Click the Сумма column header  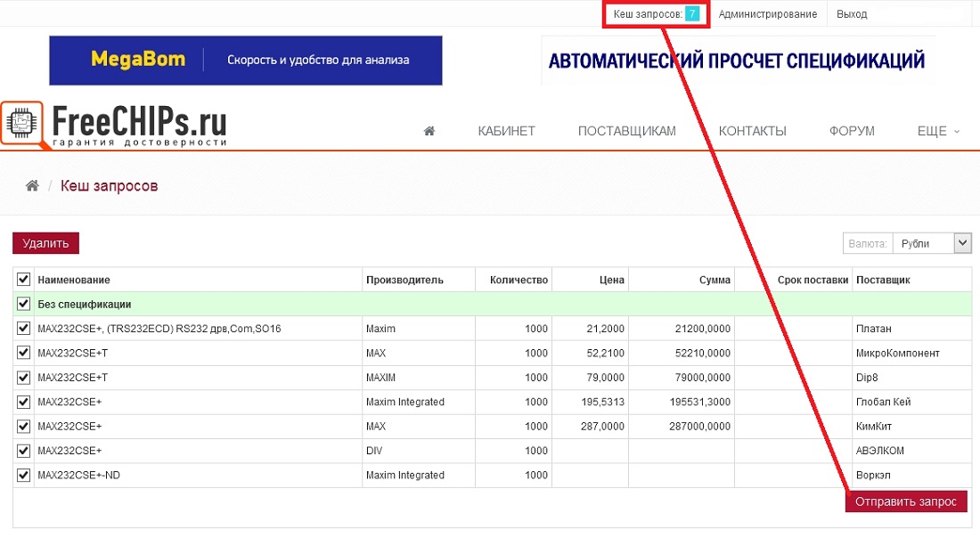715,280
